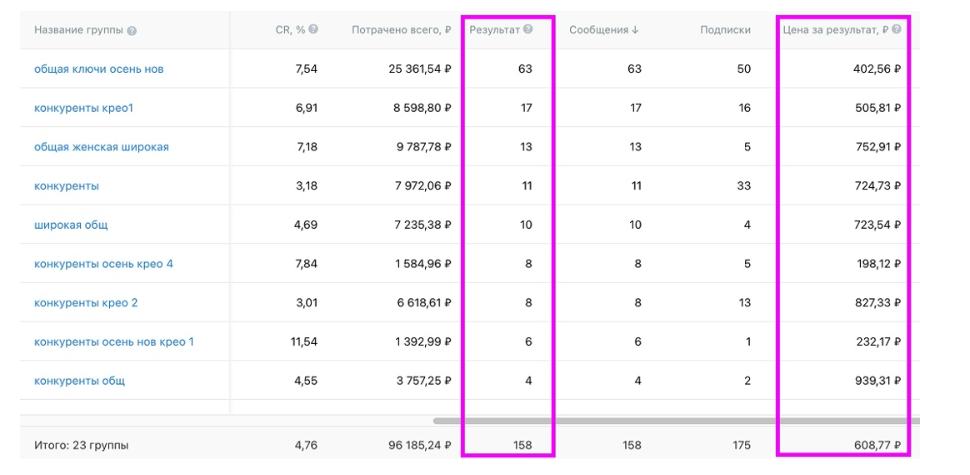Viewport: 970px width, 475px height.
Task: Sort by Подписки column header
Action: point(726,30)
